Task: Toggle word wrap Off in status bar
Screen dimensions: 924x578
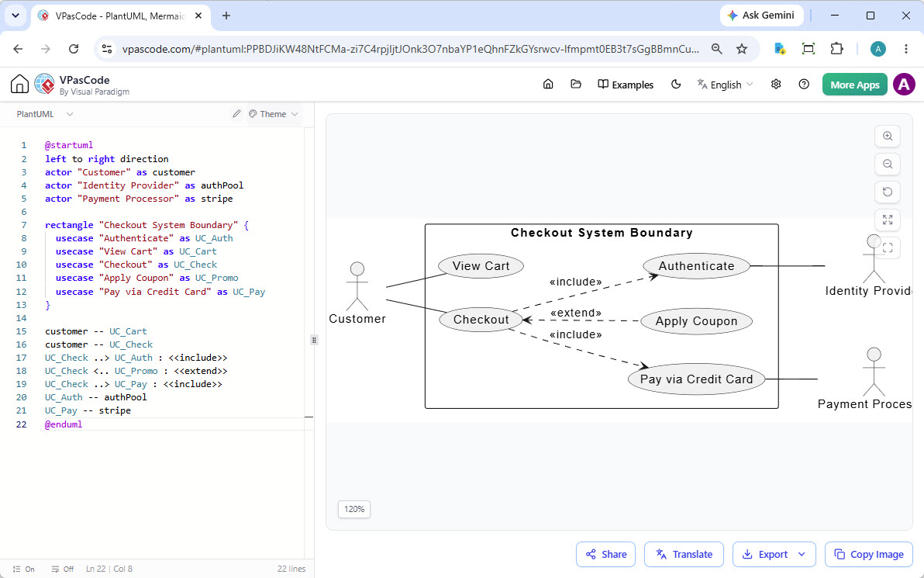Action: 63,569
